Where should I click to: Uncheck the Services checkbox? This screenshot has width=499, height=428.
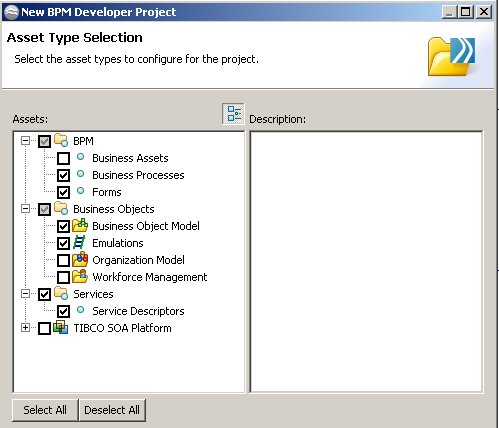pyautogui.click(x=44, y=294)
